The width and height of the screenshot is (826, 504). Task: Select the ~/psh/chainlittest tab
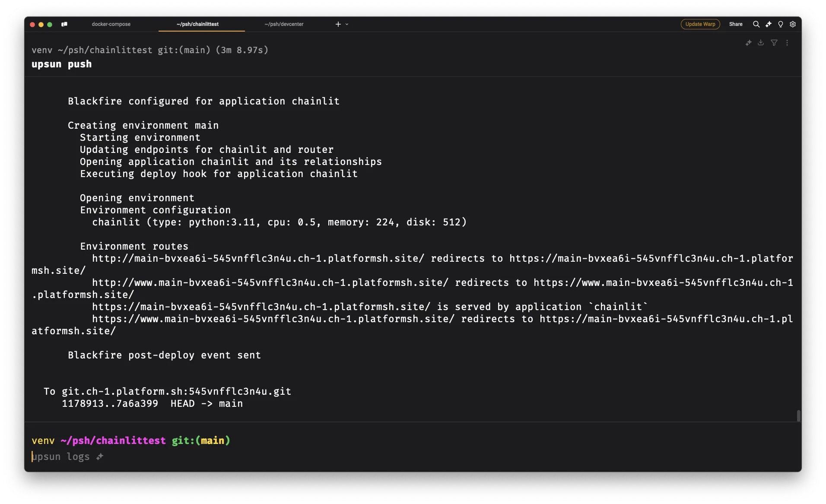coord(197,24)
